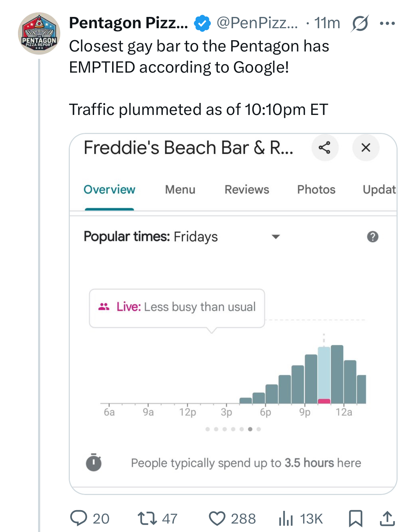Image resolution: width=405 pixels, height=532 pixels.
Task: Open the Pentagon Pizza Report profile avatar
Action: coord(39,33)
